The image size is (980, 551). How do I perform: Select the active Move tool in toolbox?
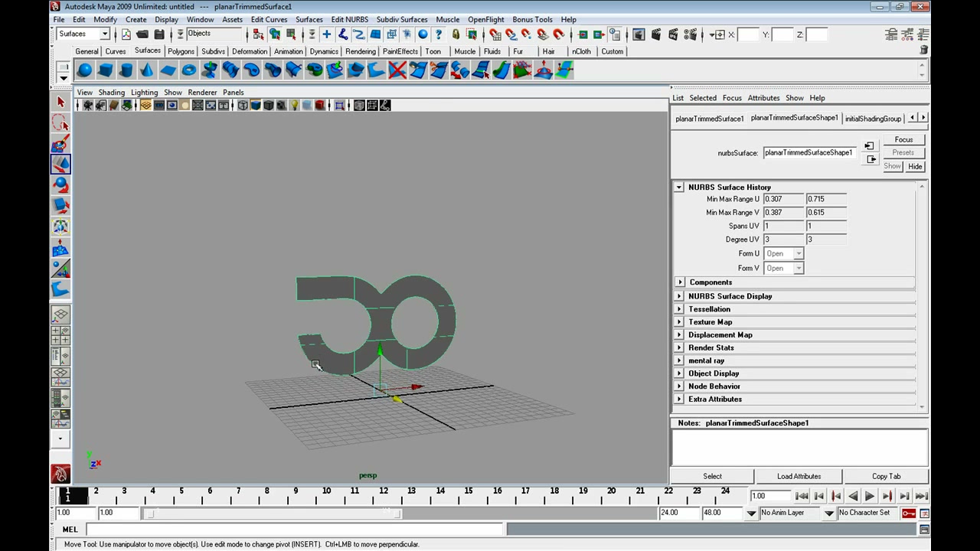pyautogui.click(x=60, y=164)
